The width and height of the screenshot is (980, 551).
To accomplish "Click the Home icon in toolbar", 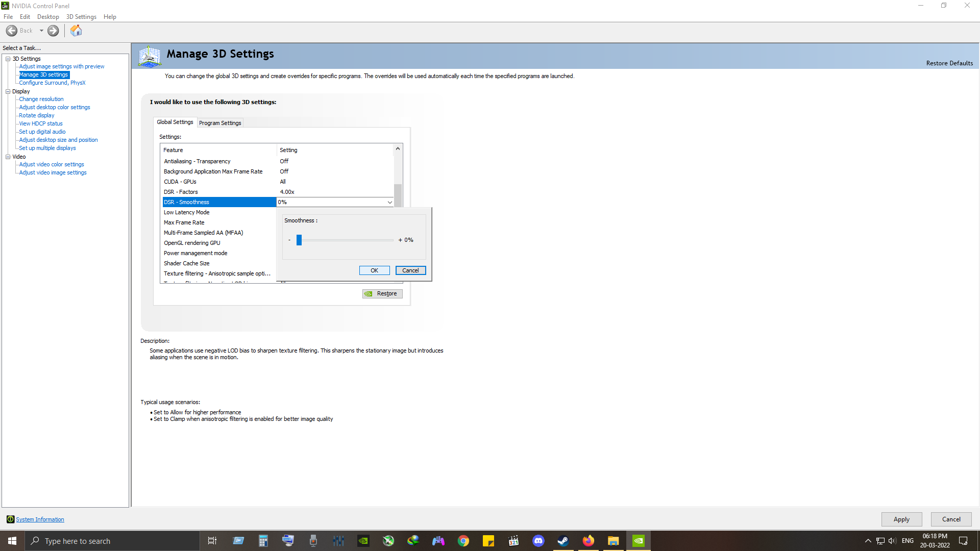I will (76, 31).
